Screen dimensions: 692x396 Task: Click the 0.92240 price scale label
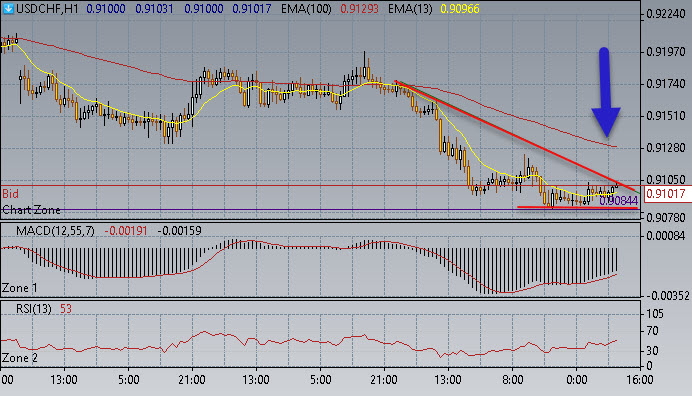tap(666, 14)
